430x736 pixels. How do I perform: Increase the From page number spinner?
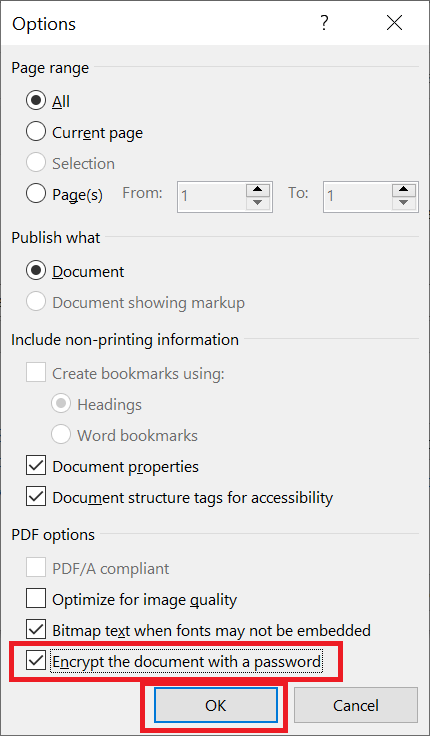[257, 190]
